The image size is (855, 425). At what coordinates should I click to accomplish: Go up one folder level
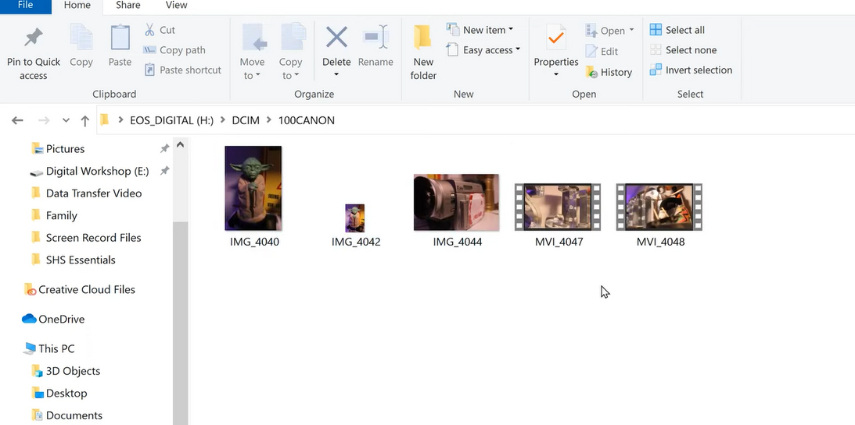click(x=85, y=121)
